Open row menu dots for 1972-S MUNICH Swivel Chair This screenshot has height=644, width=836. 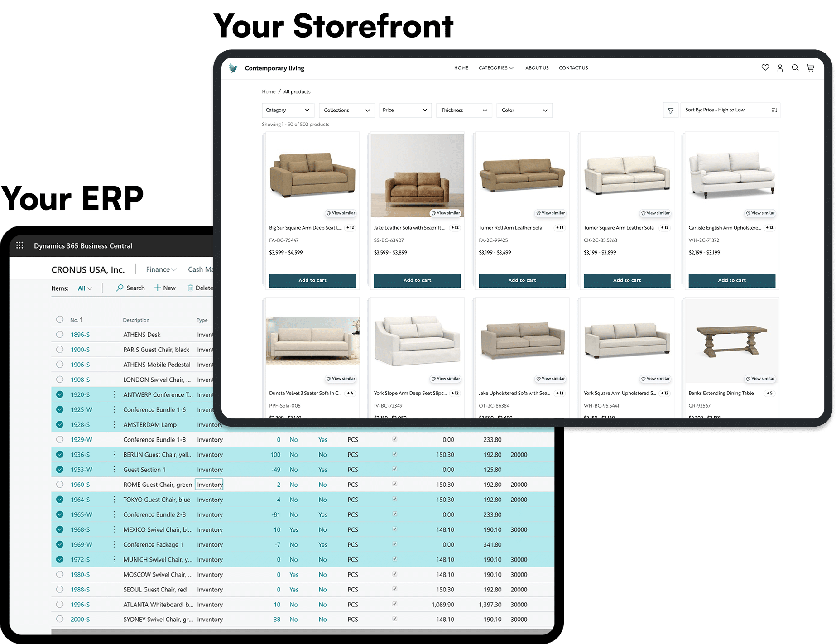pyautogui.click(x=114, y=559)
